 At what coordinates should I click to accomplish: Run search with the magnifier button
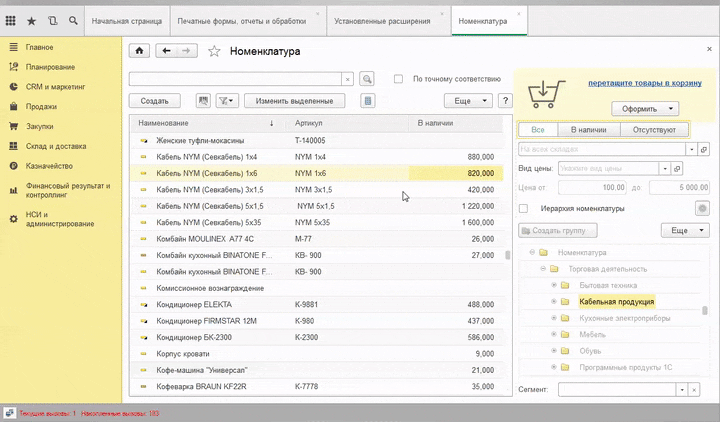366,79
